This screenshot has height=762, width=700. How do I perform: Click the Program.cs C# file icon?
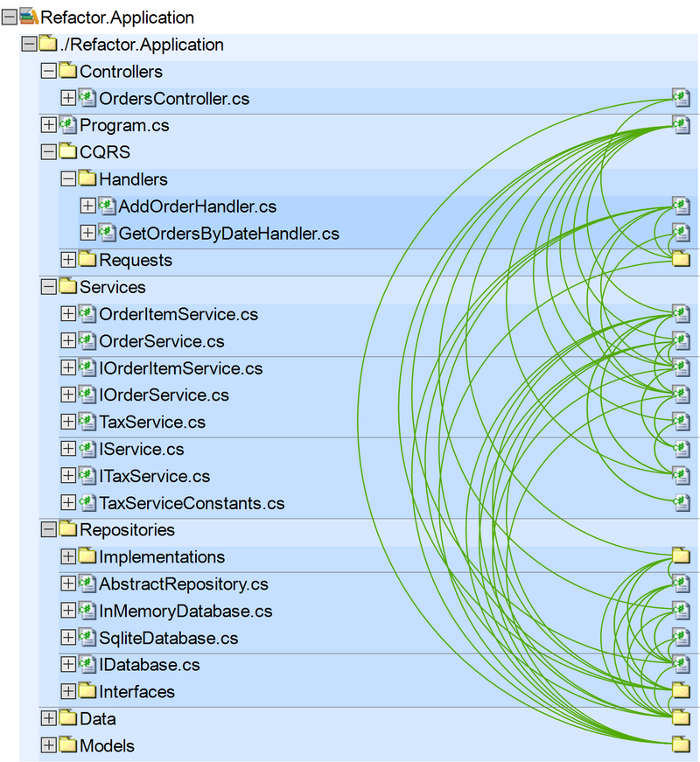(67, 125)
